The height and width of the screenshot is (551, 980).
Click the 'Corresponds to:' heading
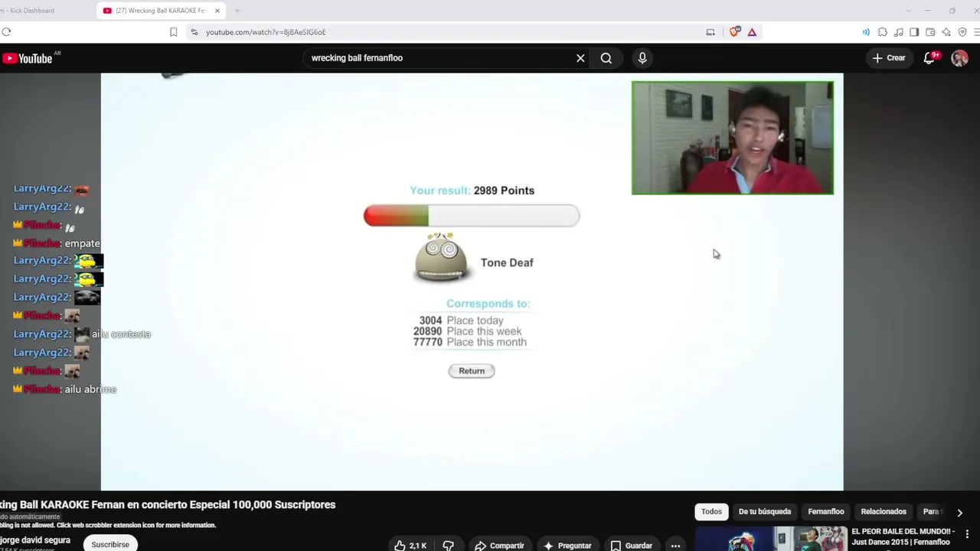click(488, 304)
